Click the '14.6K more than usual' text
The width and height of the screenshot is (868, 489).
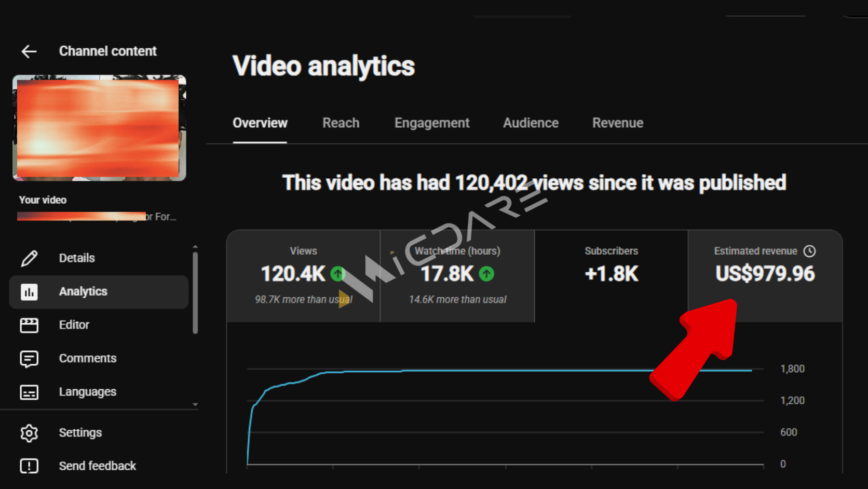point(457,299)
